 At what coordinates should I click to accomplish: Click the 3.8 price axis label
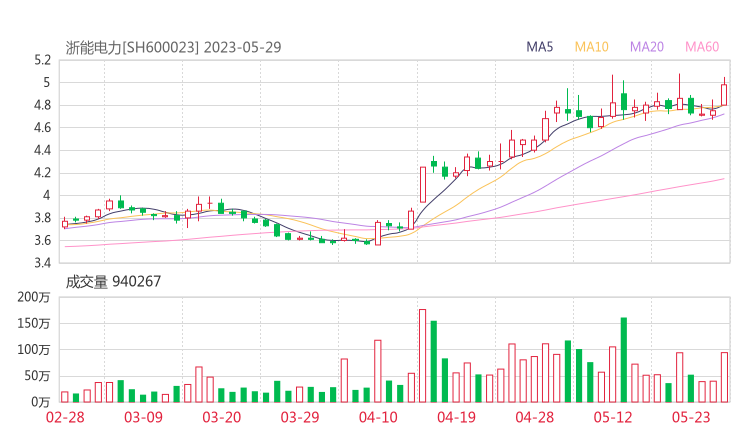[42, 218]
